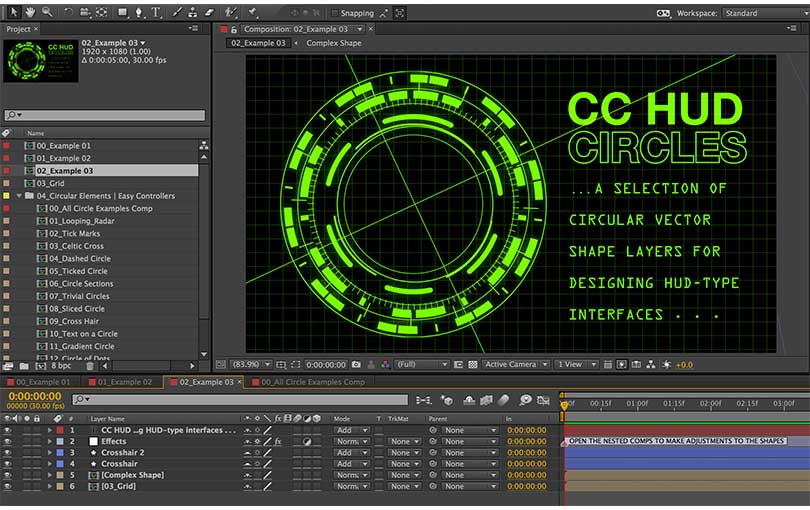
Task: Hide the Crosshair layer eye icon
Action: click(7, 464)
